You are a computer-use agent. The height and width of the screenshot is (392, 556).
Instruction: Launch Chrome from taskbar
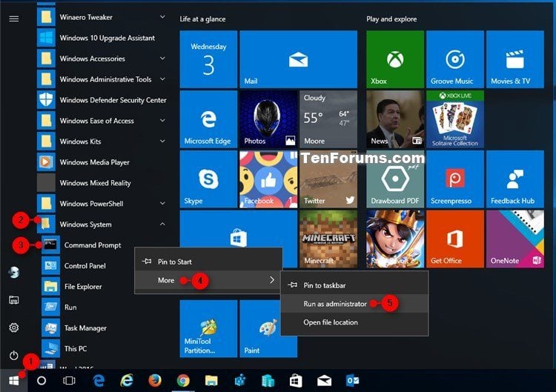pos(183,381)
